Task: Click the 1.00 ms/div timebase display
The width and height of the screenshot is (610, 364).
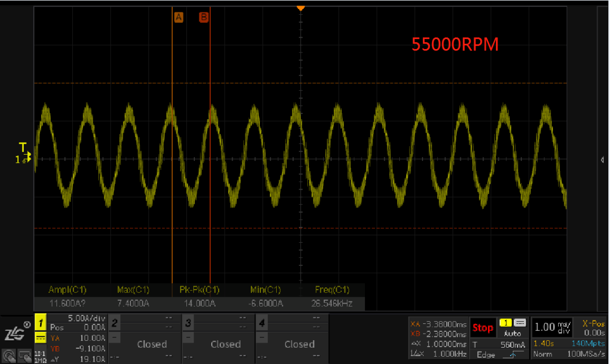Action: click(552, 327)
